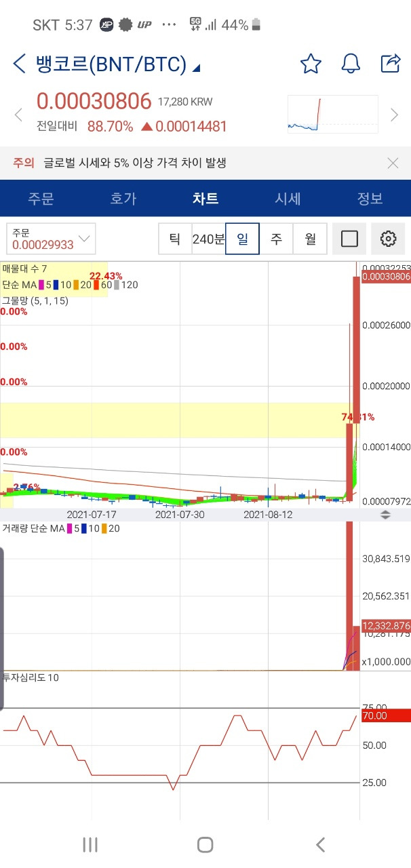
Task: Tap the 70.00 psychology index tag
Action: (386, 715)
